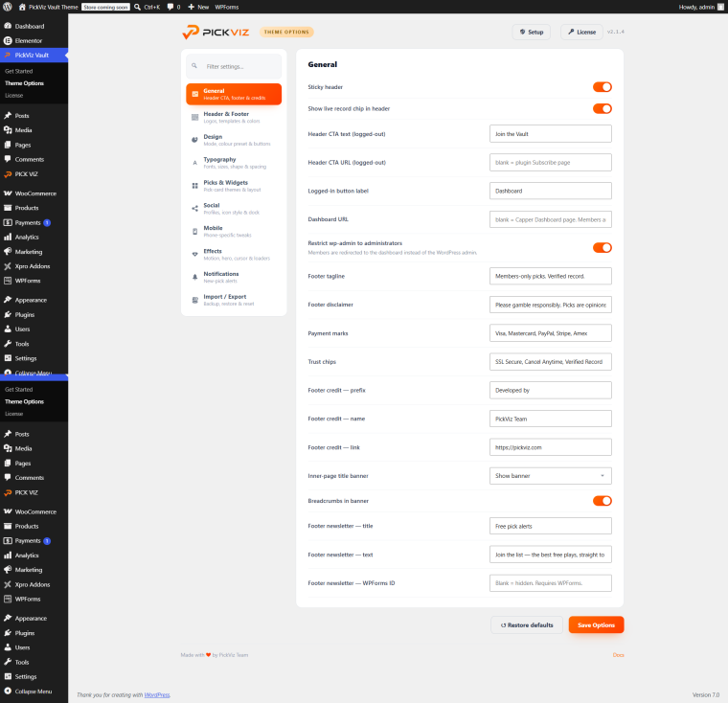Switch off Breadcrumbs in banner
Screen dimensions: 728x703
coord(603,501)
